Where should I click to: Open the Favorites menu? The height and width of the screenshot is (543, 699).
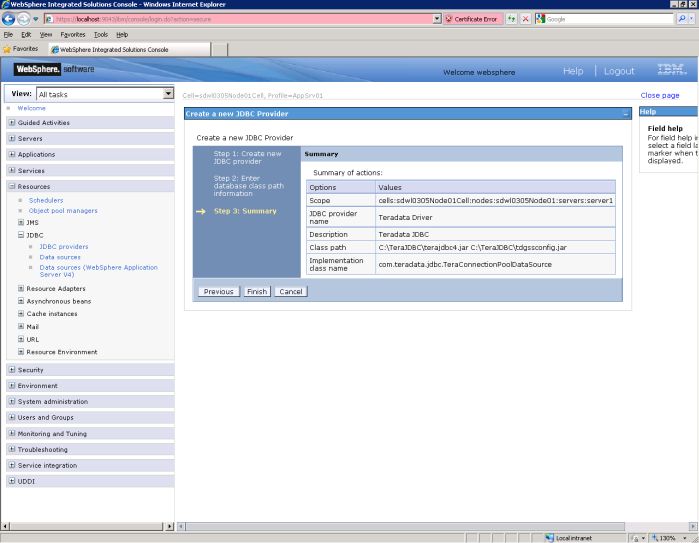(x=73, y=34)
